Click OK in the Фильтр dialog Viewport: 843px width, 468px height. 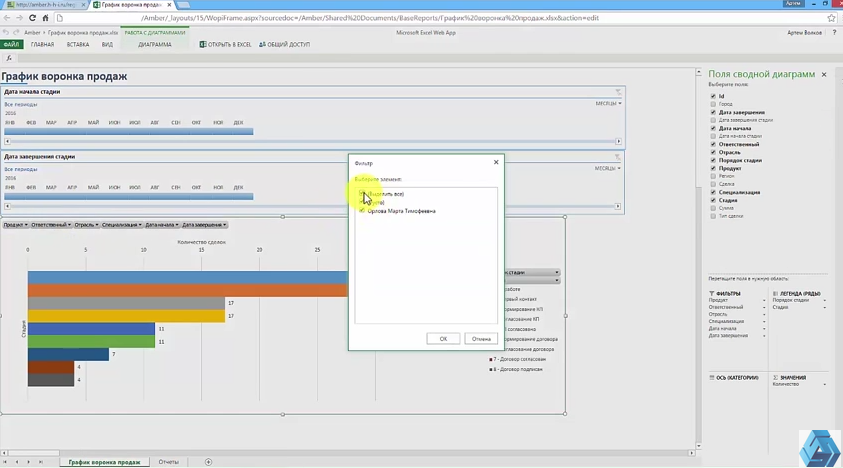tap(443, 339)
